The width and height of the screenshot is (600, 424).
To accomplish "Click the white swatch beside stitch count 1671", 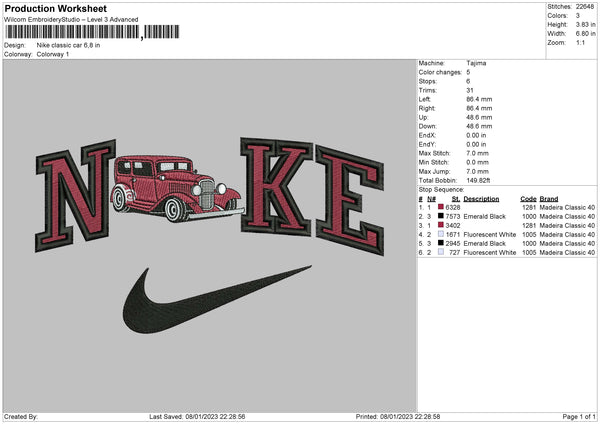I will (441, 234).
